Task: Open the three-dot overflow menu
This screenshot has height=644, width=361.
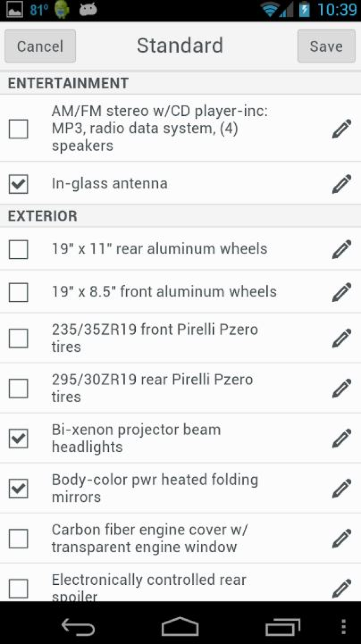Action: [x=343, y=627]
